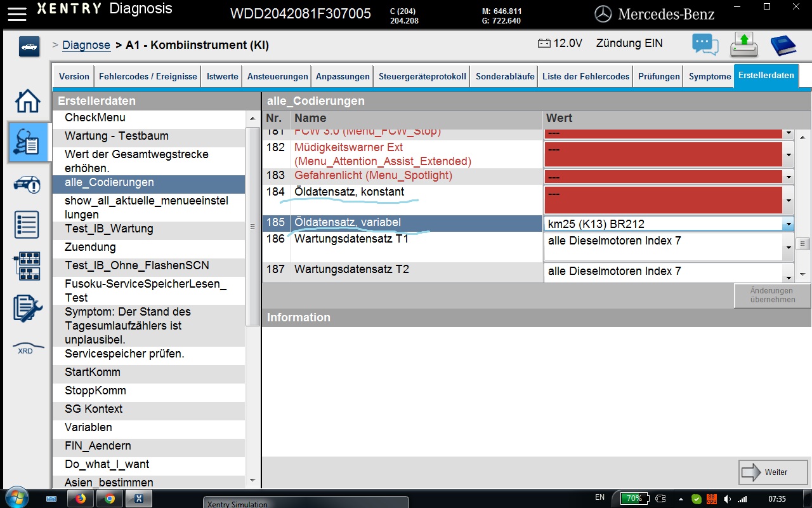Open the list view sidebar icon
Viewport: 812px width, 508px height.
pyautogui.click(x=27, y=225)
